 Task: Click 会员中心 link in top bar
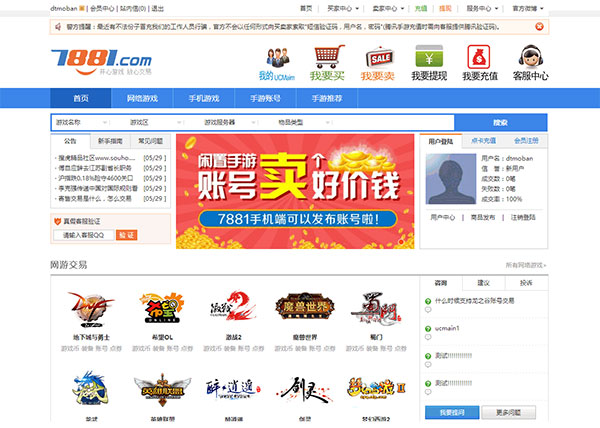[x=102, y=8]
